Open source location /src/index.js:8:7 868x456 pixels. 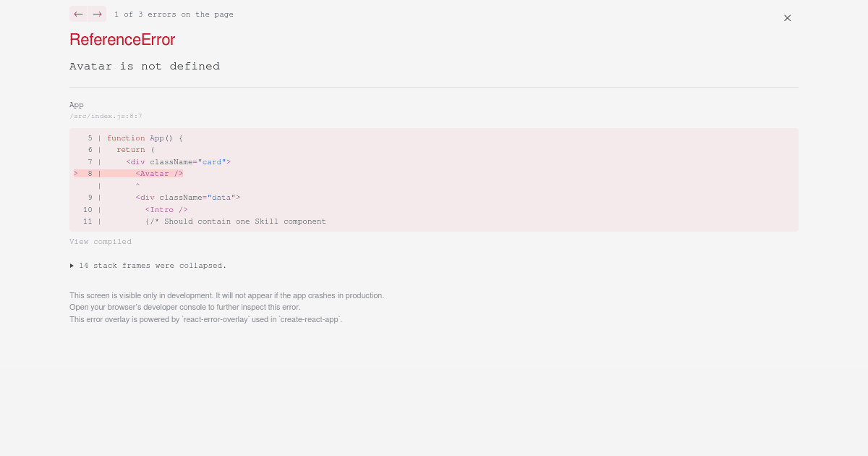click(106, 116)
